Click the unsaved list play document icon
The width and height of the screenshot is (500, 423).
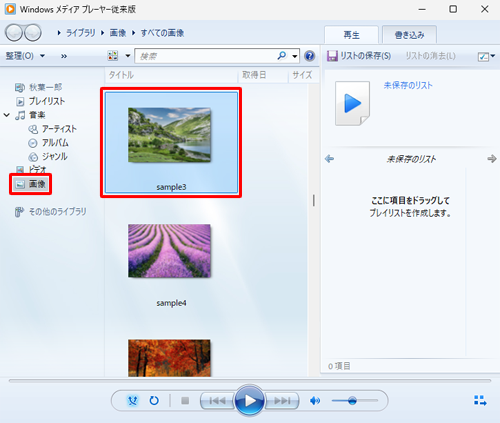352,103
